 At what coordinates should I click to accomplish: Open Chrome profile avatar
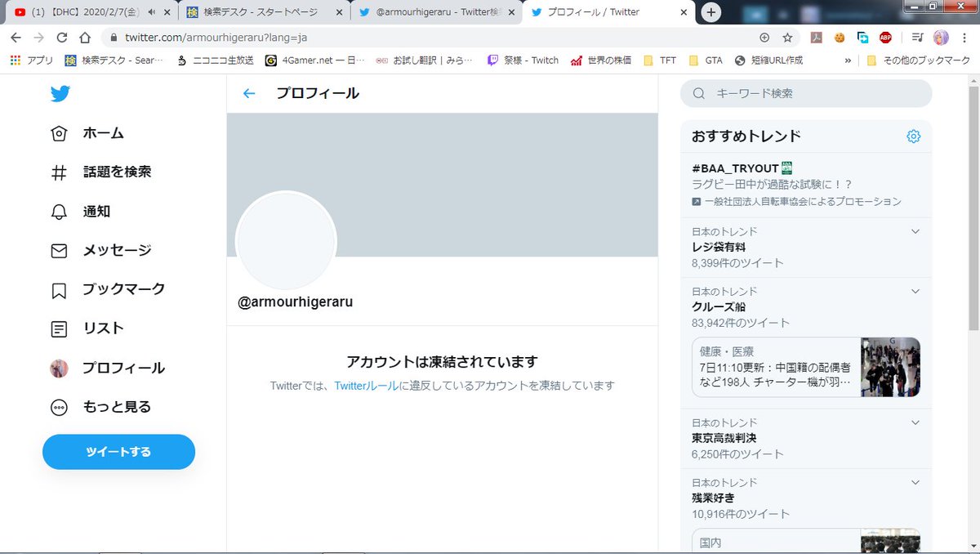coord(941,38)
